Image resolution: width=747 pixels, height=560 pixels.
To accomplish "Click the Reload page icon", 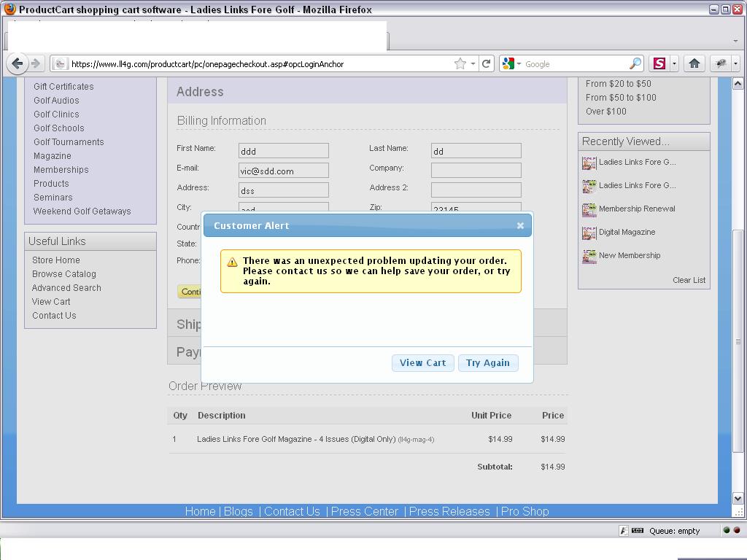I will (x=486, y=64).
